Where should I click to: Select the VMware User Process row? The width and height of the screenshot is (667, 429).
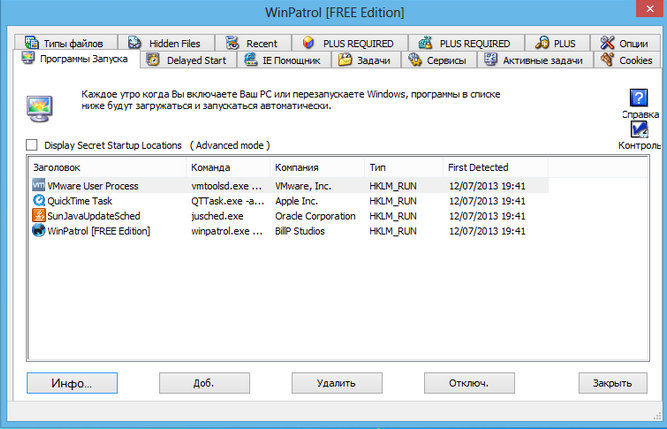pyautogui.click(x=289, y=185)
